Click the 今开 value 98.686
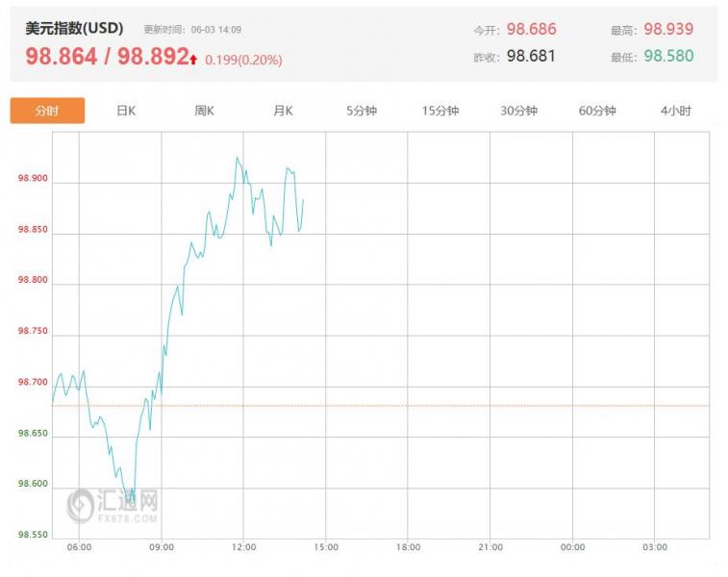 tap(531, 30)
